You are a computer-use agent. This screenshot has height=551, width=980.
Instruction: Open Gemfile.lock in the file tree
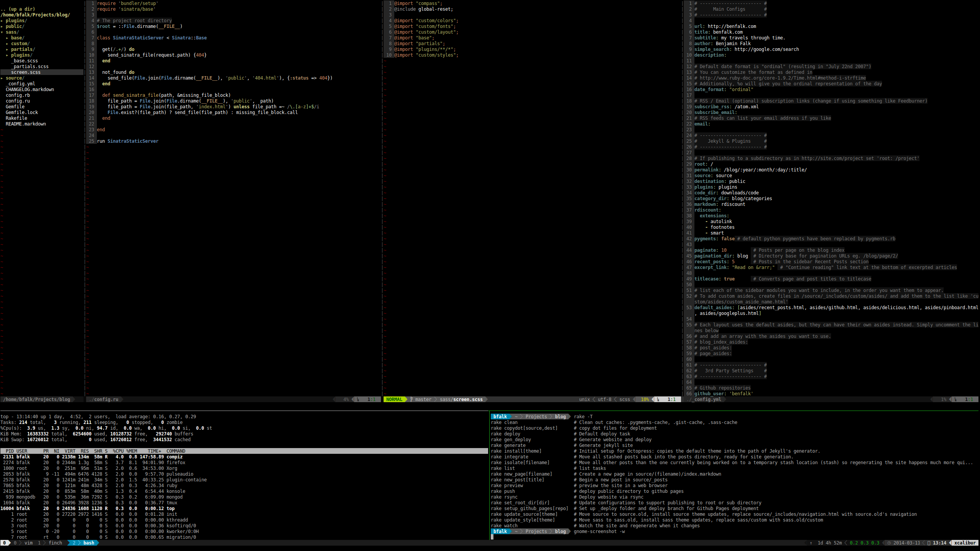(22, 112)
